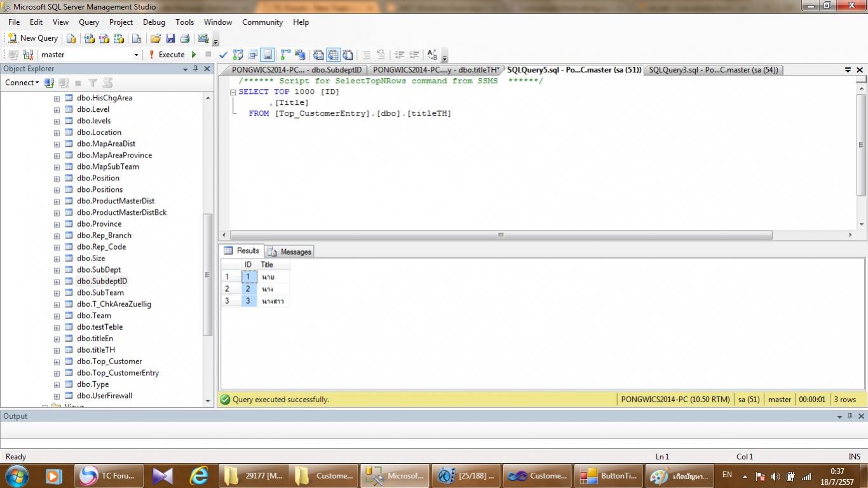Open the Debug menu
Image resolution: width=868 pixels, height=488 pixels.
pos(154,22)
